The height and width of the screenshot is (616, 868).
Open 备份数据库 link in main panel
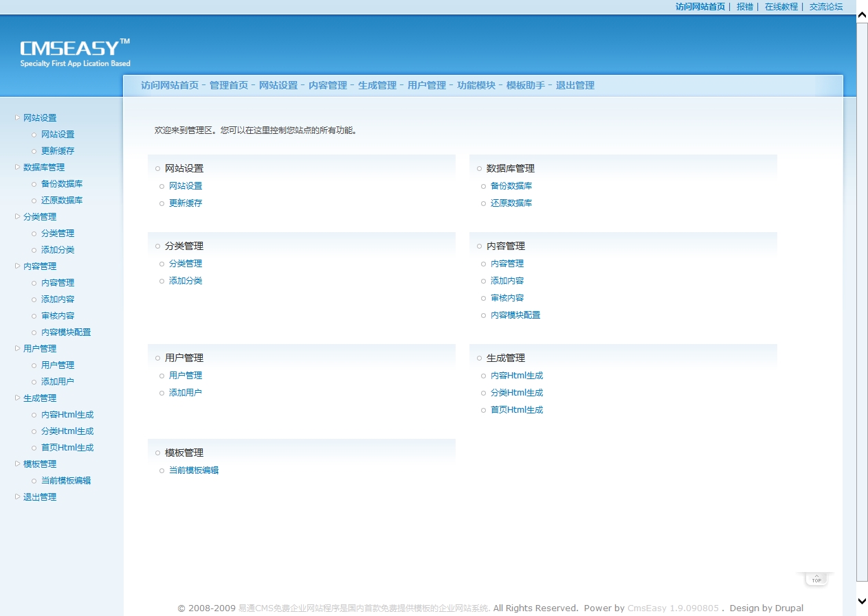click(511, 185)
